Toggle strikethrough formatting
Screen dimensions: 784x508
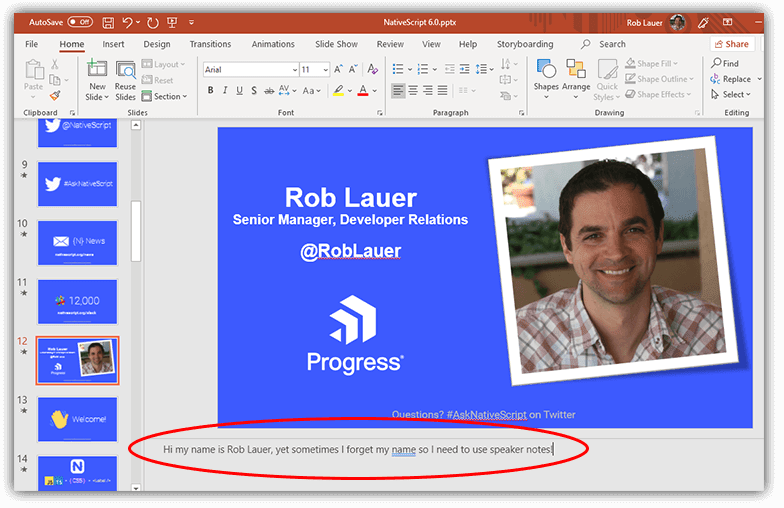coord(269,90)
